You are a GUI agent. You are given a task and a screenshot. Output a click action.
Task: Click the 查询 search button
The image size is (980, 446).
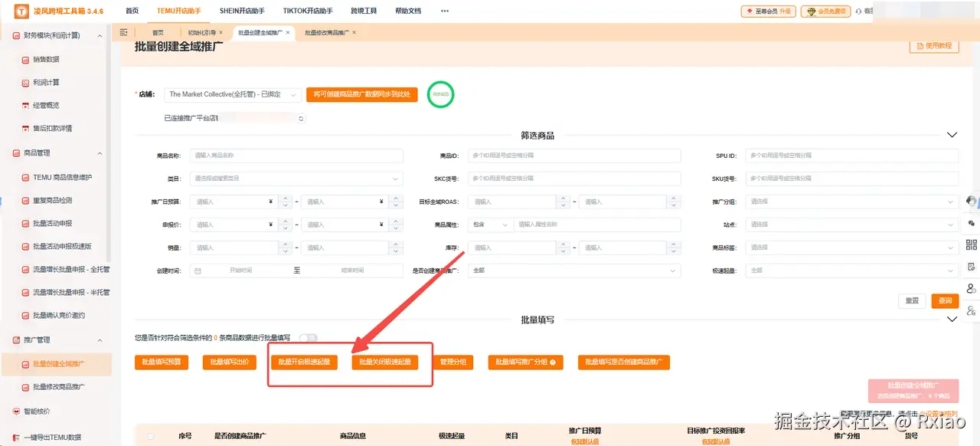[946, 301]
